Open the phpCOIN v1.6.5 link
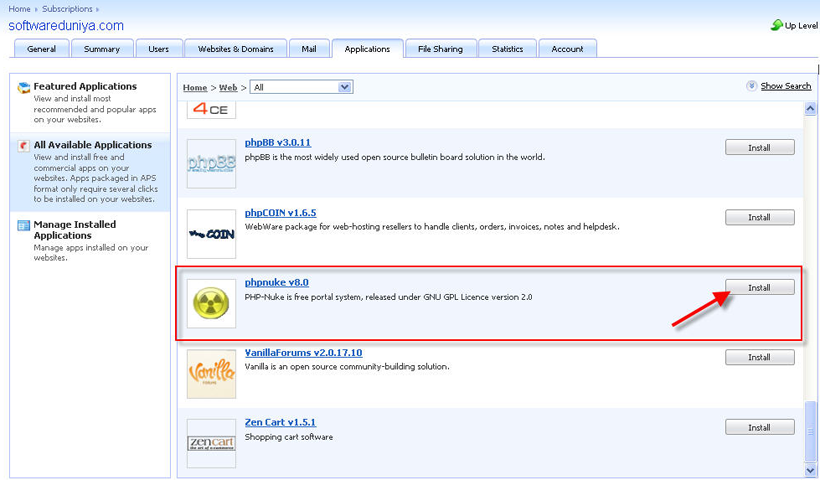The image size is (820, 480). (280, 213)
